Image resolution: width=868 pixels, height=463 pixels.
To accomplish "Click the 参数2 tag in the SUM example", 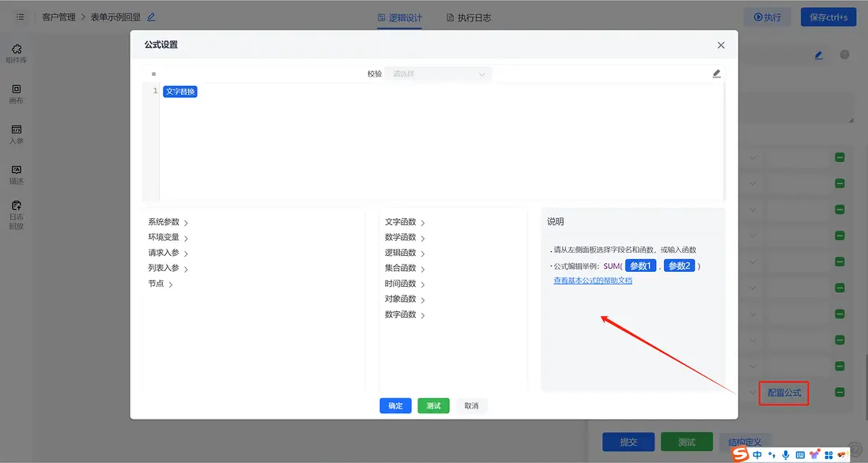I will 679,266.
